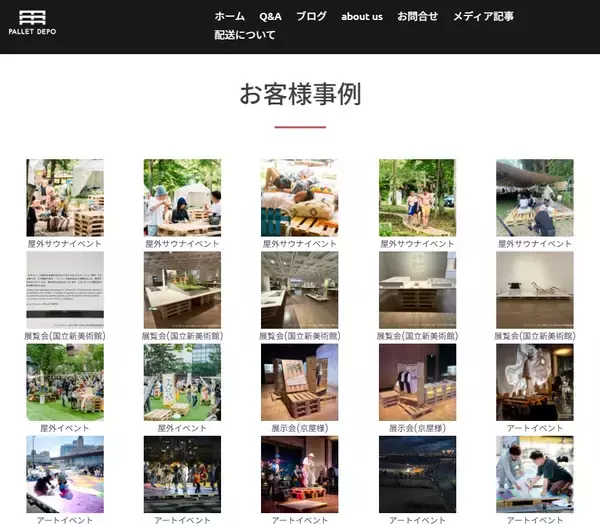Open the exhibition text panel photo
Viewport: 600px width, 526px height.
coord(65,290)
